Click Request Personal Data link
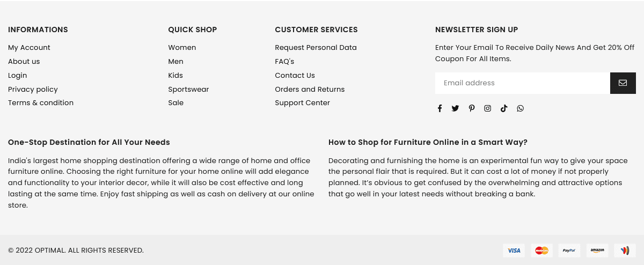 click(316, 48)
